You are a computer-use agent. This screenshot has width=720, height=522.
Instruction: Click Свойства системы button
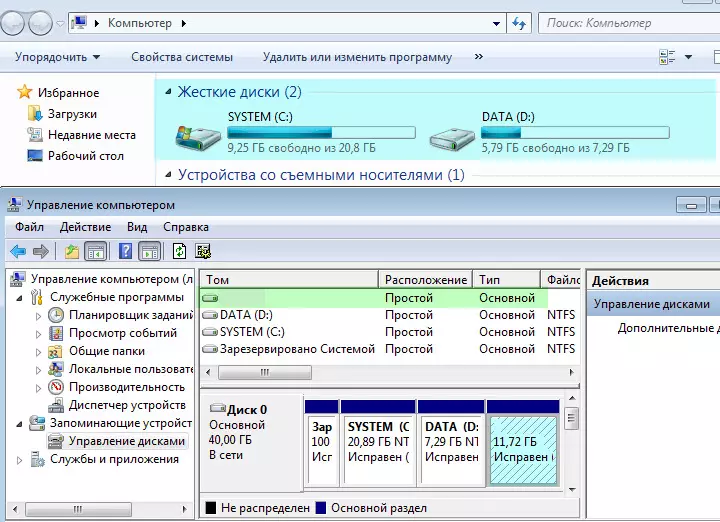pyautogui.click(x=182, y=57)
